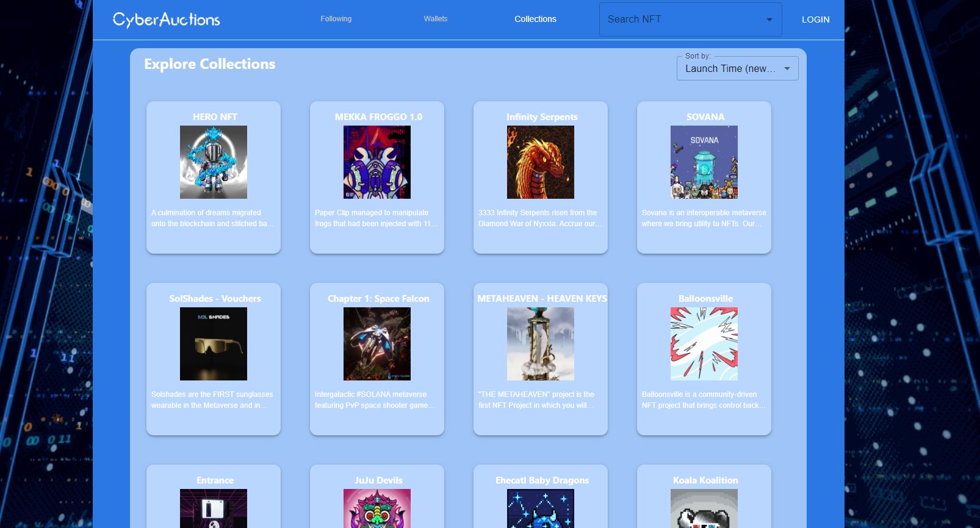Click METAHEAVEN - HEAVEN KEYS title
Image resolution: width=980 pixels, height=528 pixels.
point(542,298)
